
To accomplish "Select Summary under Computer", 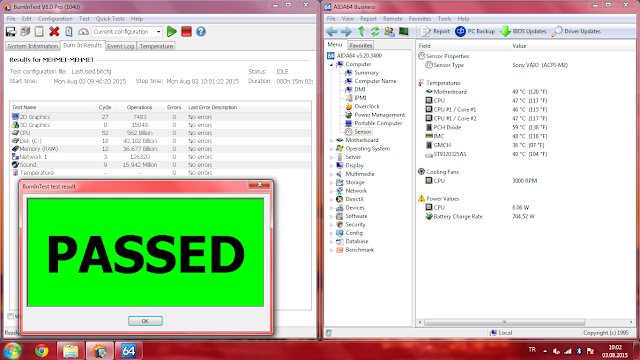I will point(366,73).
